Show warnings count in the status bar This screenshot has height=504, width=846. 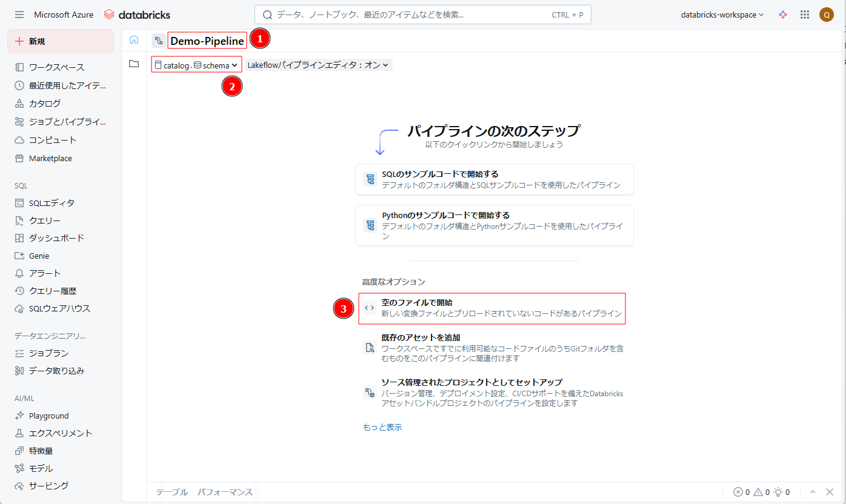click(x=761, y=492)
